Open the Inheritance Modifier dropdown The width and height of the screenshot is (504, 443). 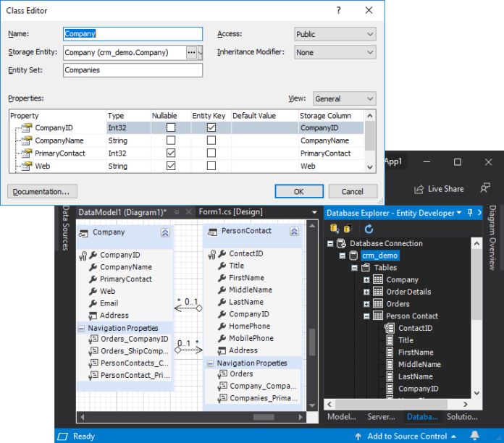click(x=335, y=52)
